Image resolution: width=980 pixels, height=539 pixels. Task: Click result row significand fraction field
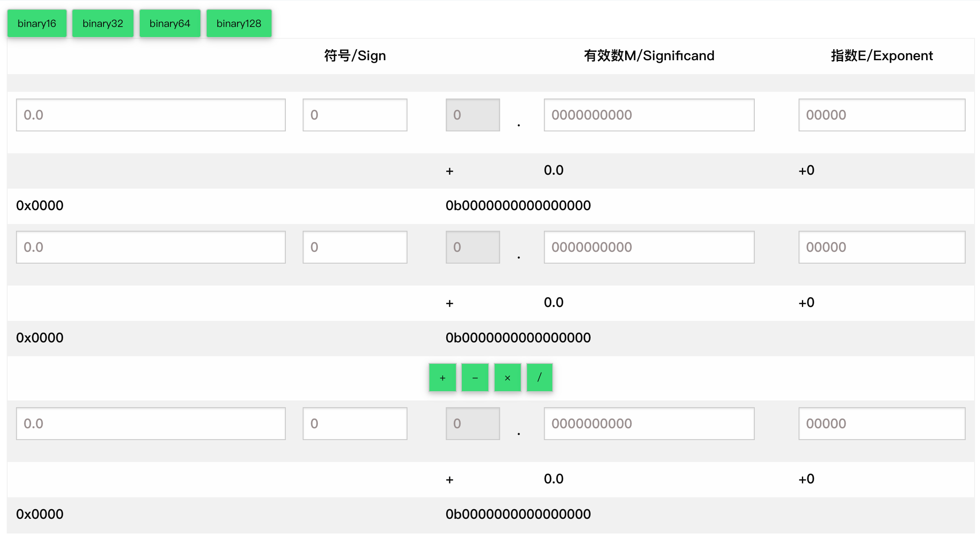coord(649,424)
